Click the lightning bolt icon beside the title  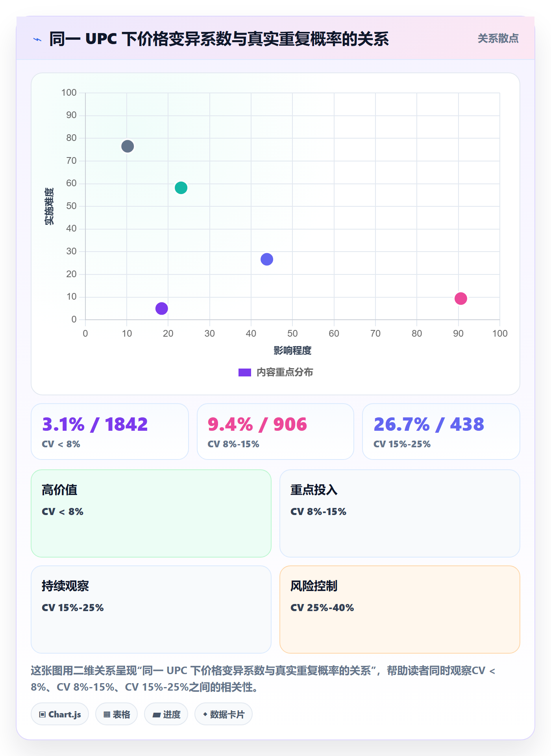coord(37,39)
